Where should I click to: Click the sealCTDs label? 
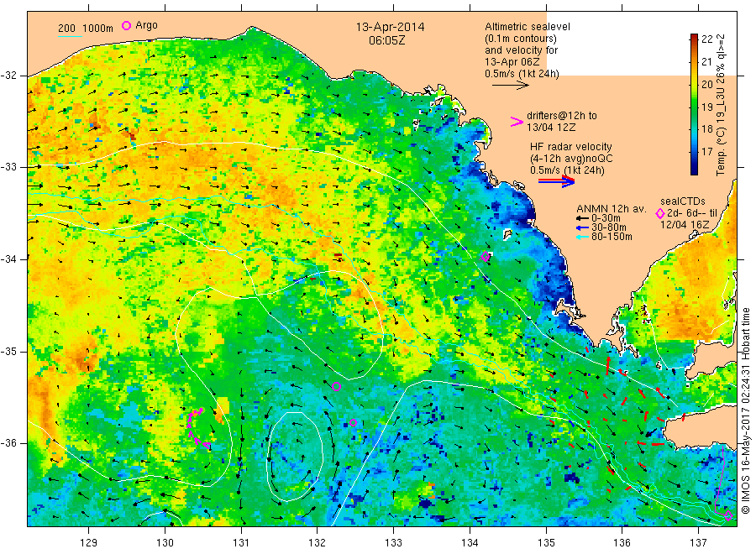coord(683,201)
